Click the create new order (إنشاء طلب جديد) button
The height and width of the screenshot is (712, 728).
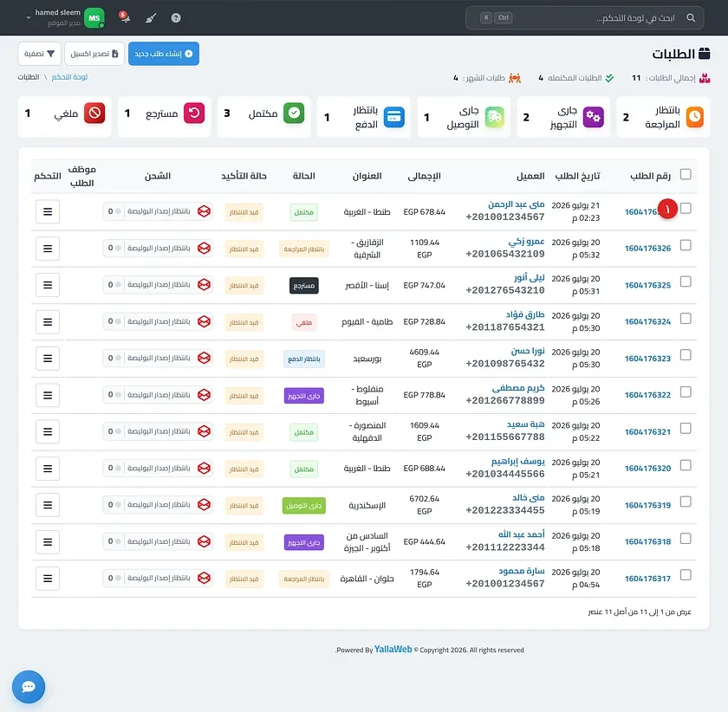[164, 54]
